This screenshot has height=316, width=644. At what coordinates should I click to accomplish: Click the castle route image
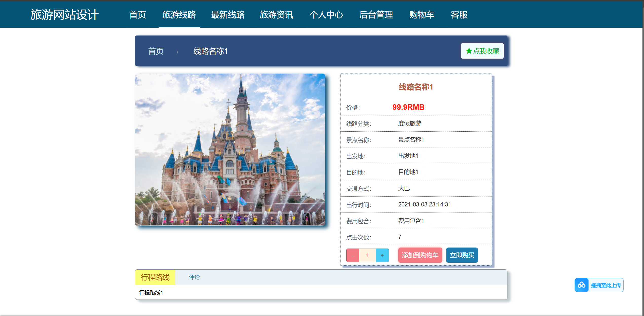[230, 149]
